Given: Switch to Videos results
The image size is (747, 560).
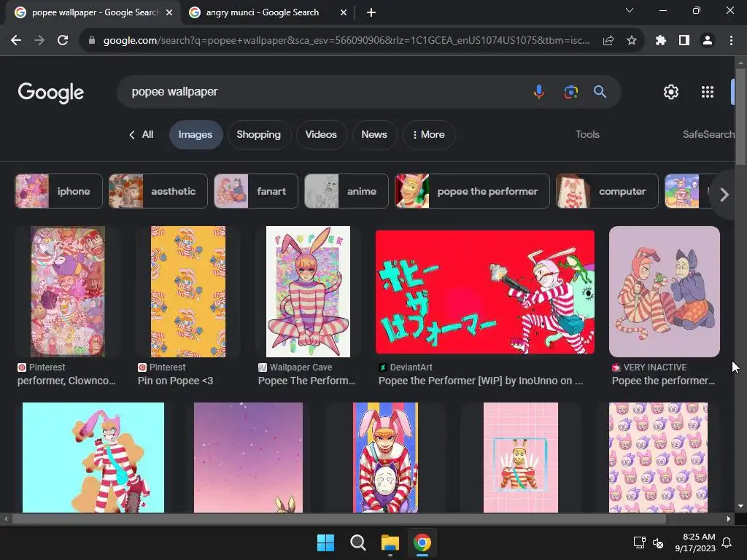Looking at the screenshot, I should click(x=321, y=135).
